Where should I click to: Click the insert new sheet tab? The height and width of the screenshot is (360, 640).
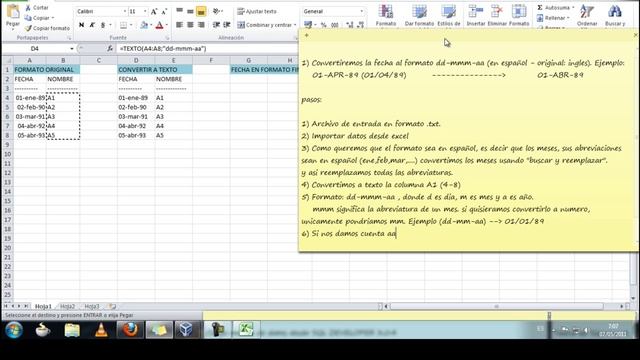click(x=112, y=306)
